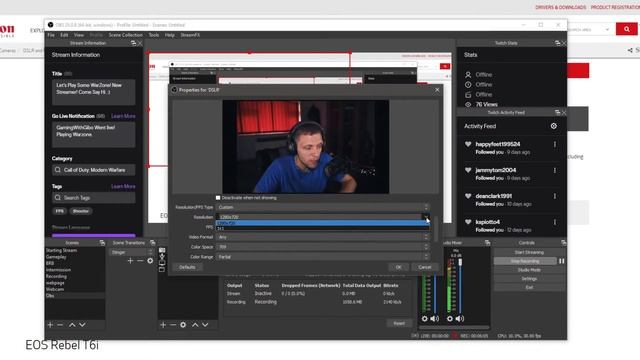640x360 pixels.
Task: Move the selected scene up
Action: [x=72, y=325]
